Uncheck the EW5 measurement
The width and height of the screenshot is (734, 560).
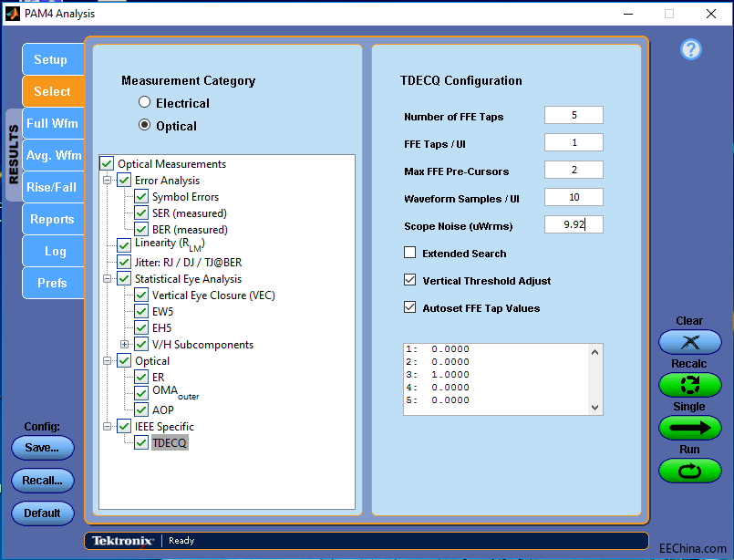[x=141, y=311]
